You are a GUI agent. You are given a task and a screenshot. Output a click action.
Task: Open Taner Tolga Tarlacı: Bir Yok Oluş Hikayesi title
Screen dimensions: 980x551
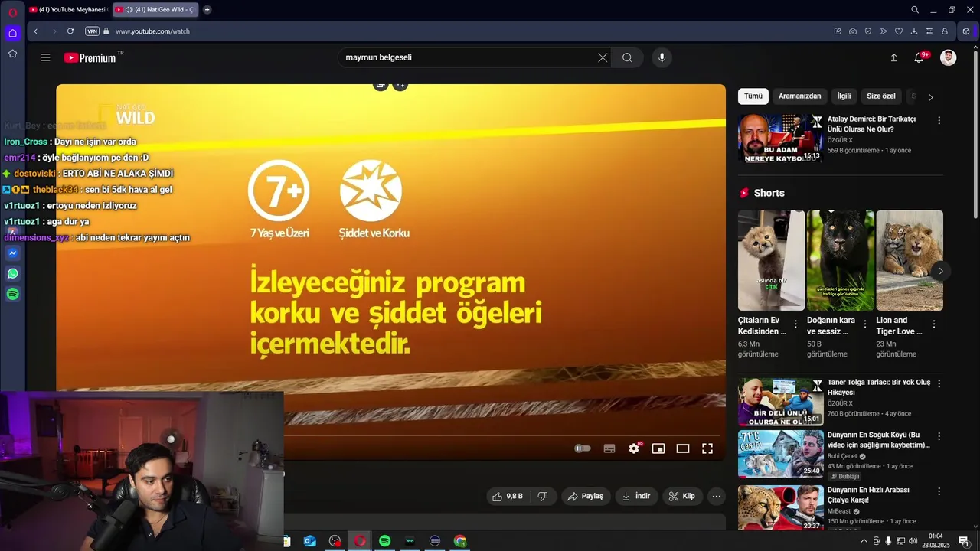coord(879,387)
